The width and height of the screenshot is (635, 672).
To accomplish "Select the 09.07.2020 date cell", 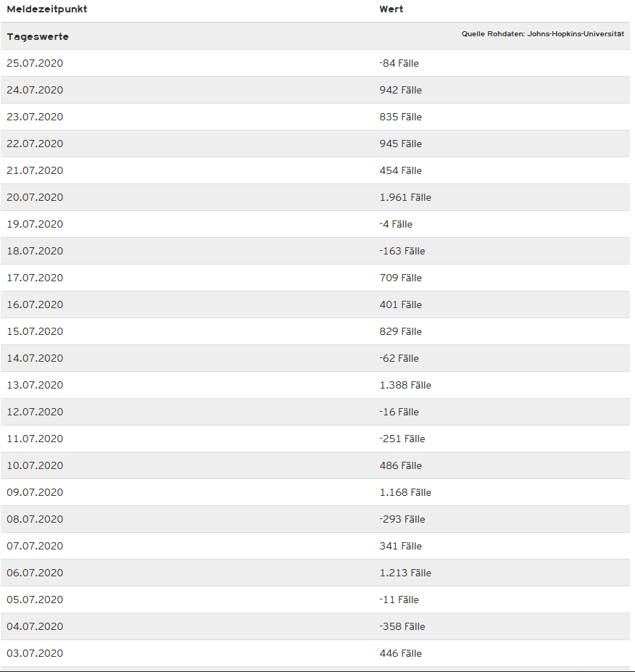I will [x=35, y=492].
